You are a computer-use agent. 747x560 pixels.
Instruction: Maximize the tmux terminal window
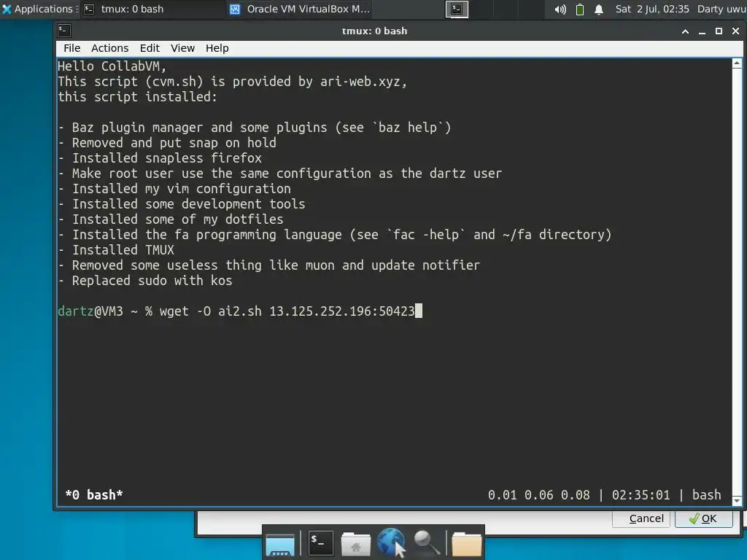point(719,31)
